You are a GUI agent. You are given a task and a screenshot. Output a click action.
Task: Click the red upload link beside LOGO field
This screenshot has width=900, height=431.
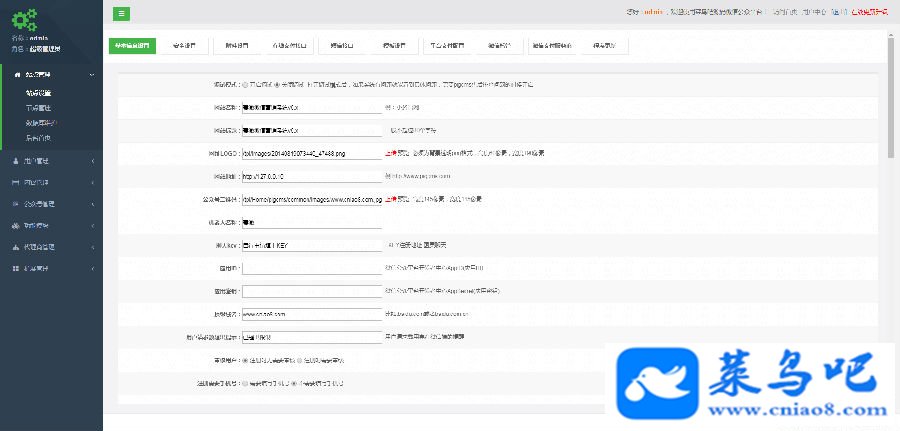tap(390, 154)
